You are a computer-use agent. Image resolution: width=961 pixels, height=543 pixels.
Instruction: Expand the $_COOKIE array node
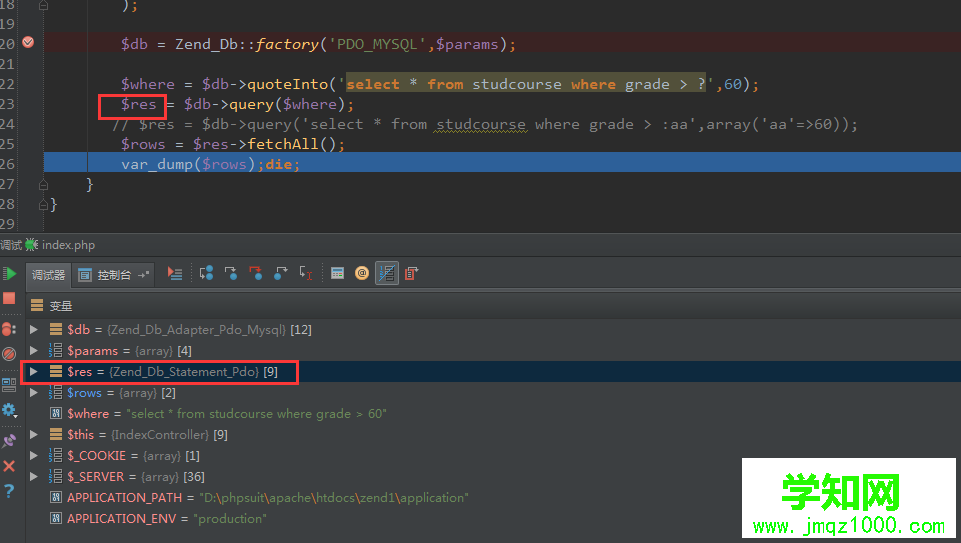tap(34, 455)
